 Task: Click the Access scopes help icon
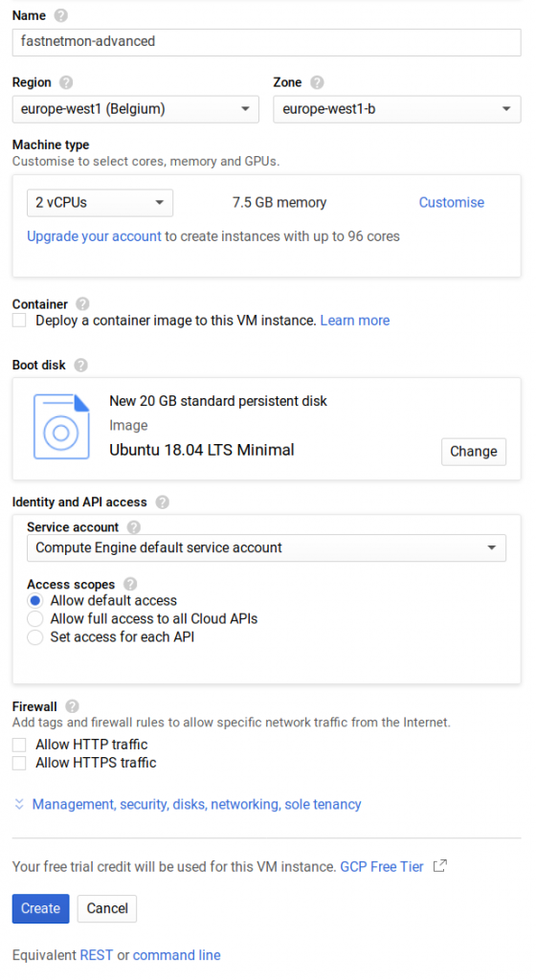pos(130,585)
